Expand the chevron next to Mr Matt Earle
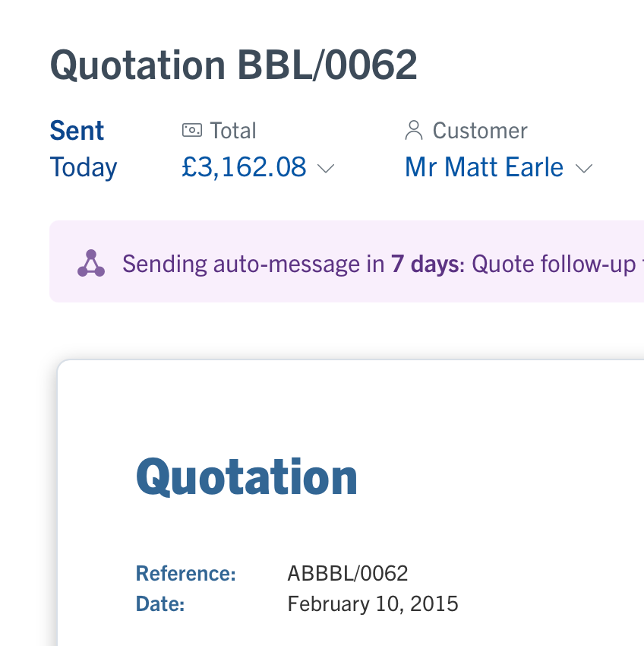Viewport: 644px width, 646px height. coord(583,169)
